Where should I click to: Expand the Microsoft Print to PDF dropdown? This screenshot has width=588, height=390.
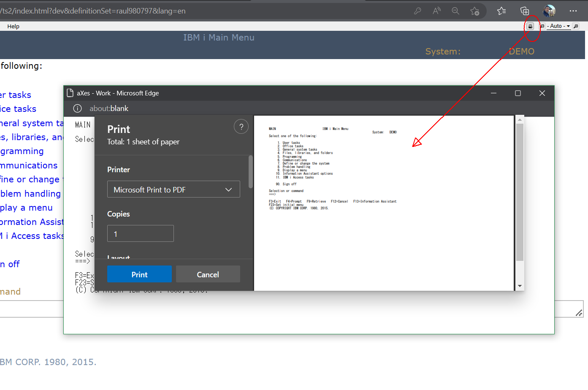coord(173,190)
